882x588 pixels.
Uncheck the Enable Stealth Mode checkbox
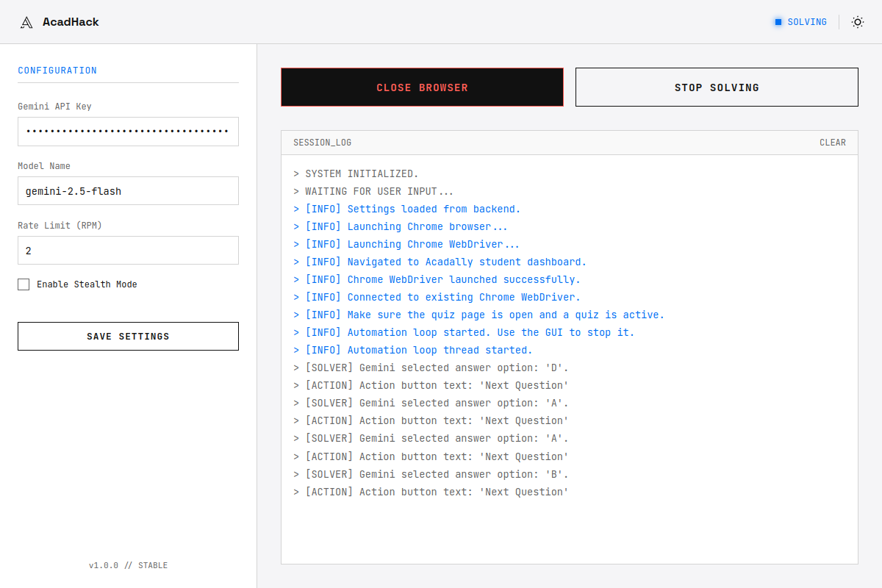tap(23, 284)
